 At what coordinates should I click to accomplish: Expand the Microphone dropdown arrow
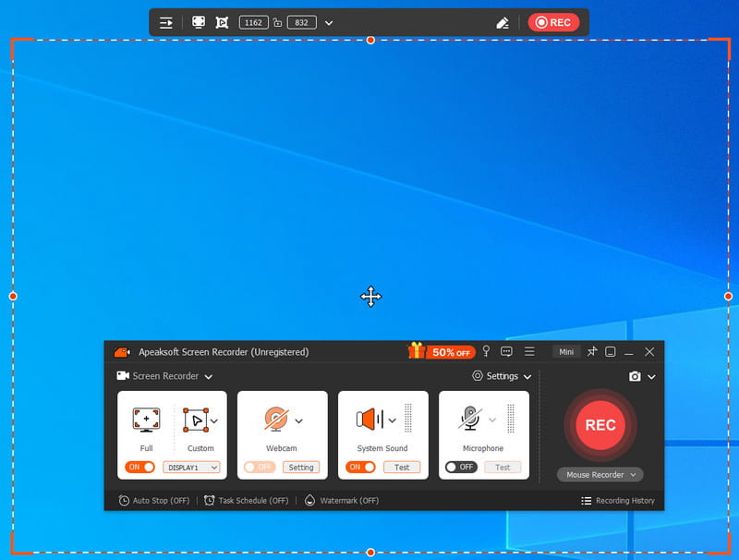point(492,420)
